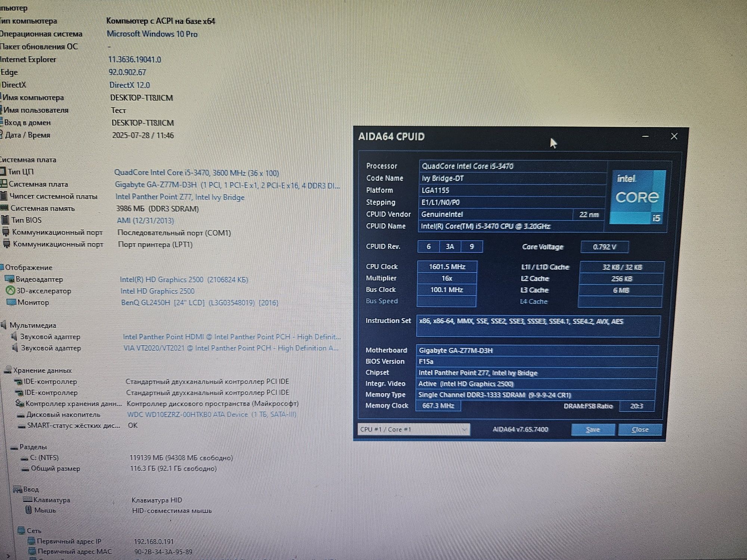Click the memory icon beside Системная память
The height and width of the screenshot is (560, 747).
tap(4, 208)
